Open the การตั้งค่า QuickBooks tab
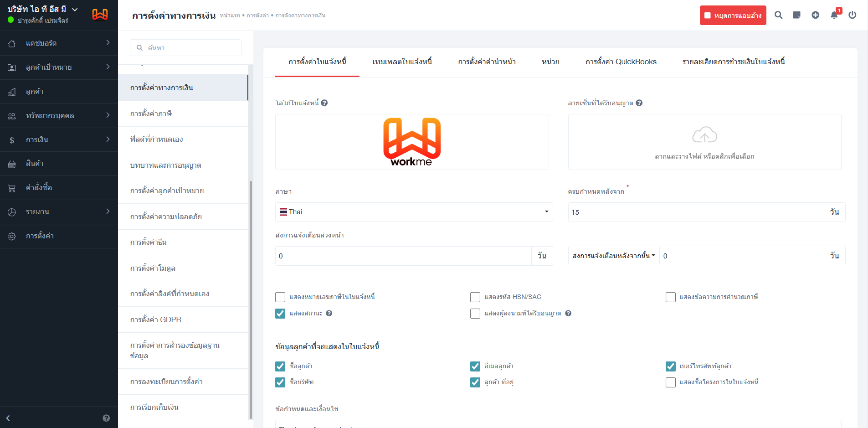868x428 pixels. click(621, 62)
